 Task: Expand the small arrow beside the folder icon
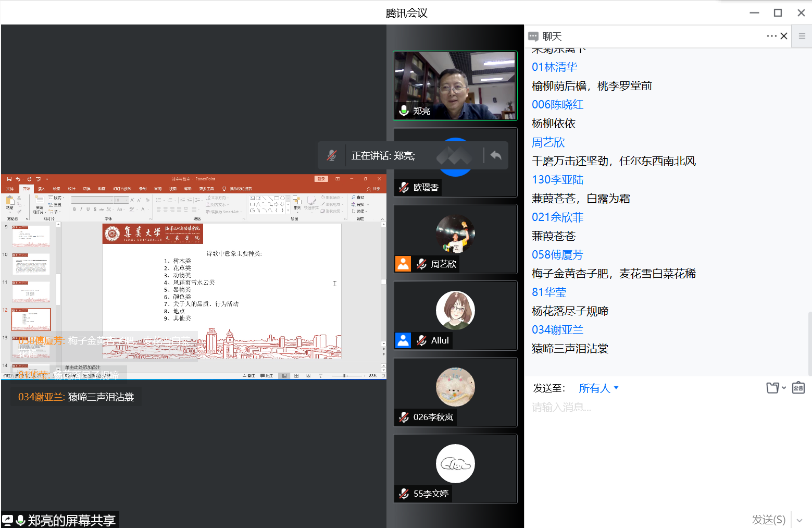[784, 388]
